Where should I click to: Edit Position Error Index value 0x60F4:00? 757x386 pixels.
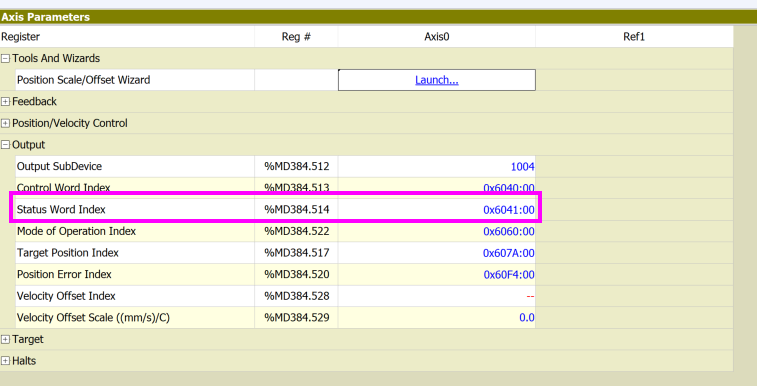click(436, 275)
